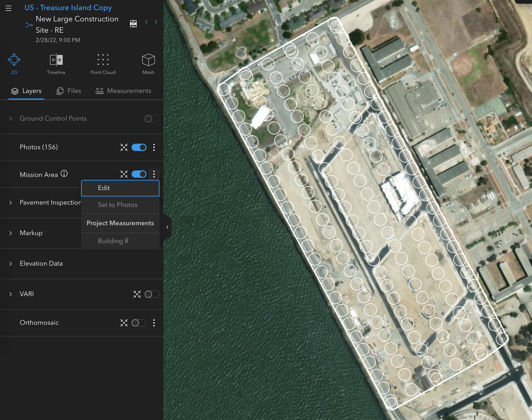Turn on the VARI layer
The height and width of the screenshot is (420, 532).
coord(152,294)
